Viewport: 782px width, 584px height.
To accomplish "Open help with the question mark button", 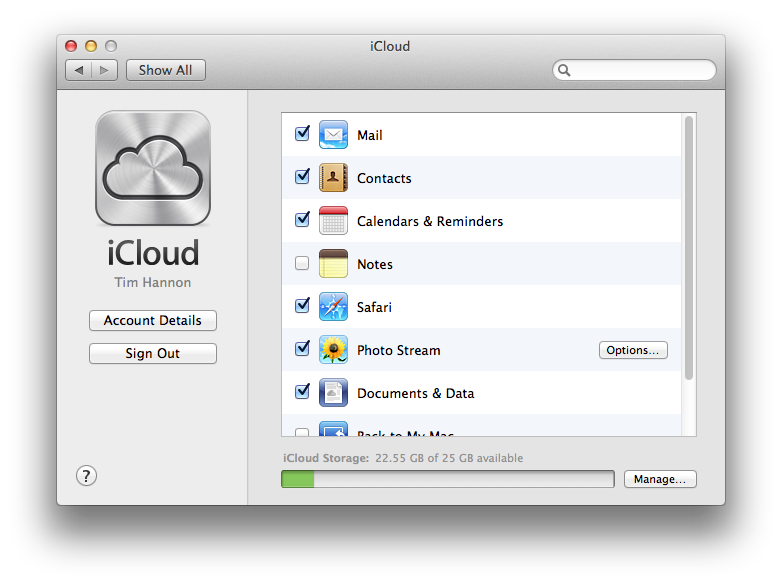I will [x=86, y=476].
